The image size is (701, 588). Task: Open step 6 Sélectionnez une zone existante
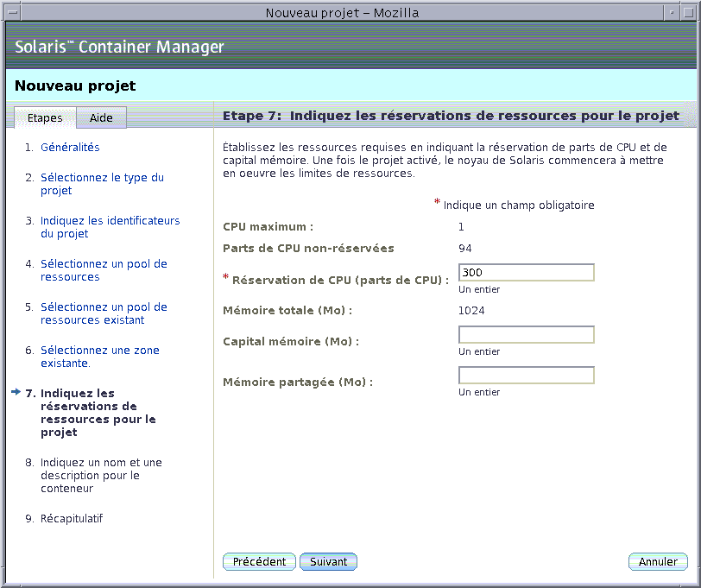click(99, 357)
